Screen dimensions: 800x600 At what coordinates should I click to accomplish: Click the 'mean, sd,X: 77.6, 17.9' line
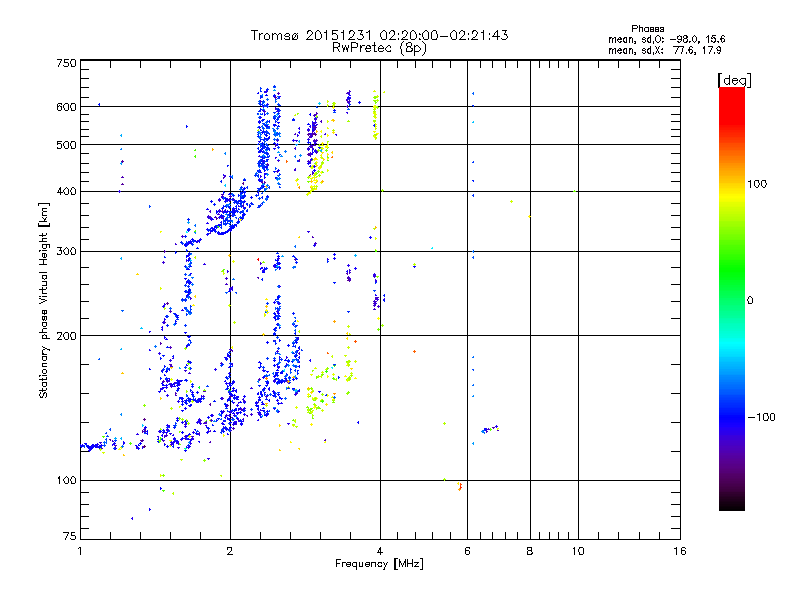664,50
